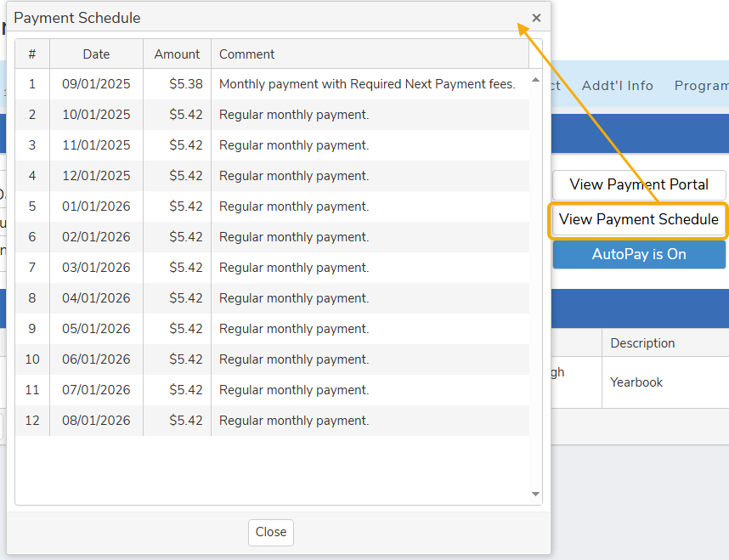Select the 09/01/2025 date cell
The image size is (729, 560).
96,84
